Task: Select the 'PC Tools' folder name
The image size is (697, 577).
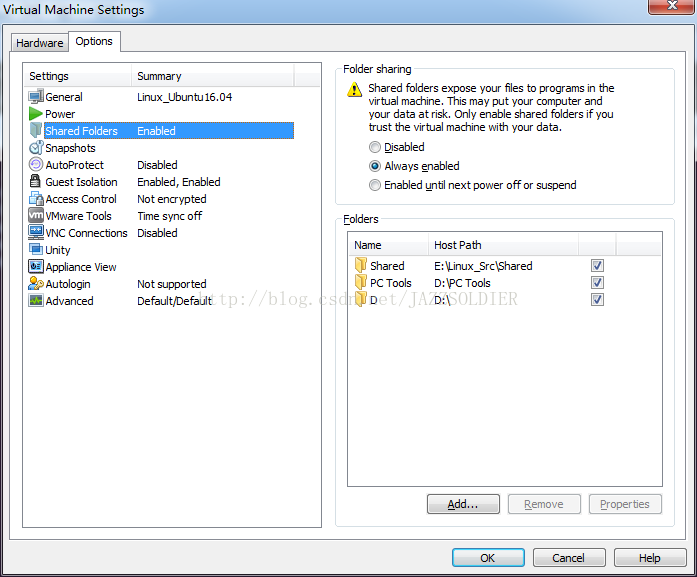Action: [x=391, y=283]
